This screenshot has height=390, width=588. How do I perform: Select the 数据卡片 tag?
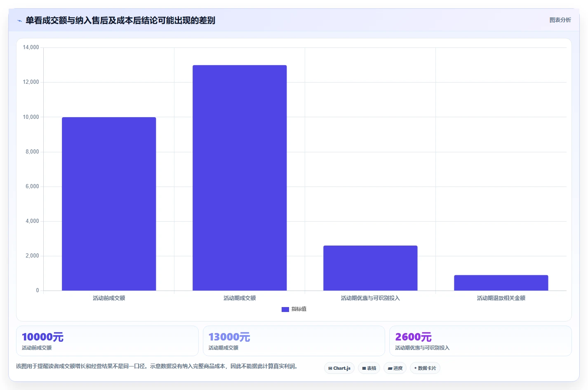click(x=425, y=368)
